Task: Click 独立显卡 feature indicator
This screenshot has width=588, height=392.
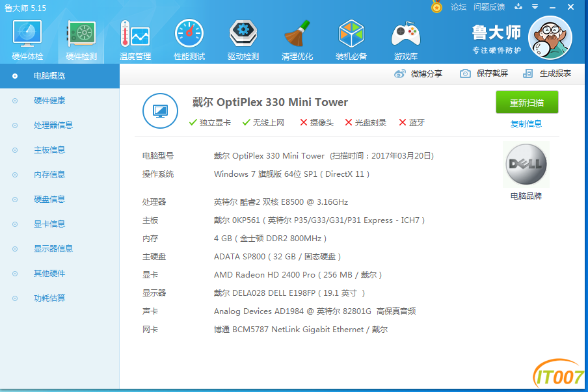Action: click(210, 123)
